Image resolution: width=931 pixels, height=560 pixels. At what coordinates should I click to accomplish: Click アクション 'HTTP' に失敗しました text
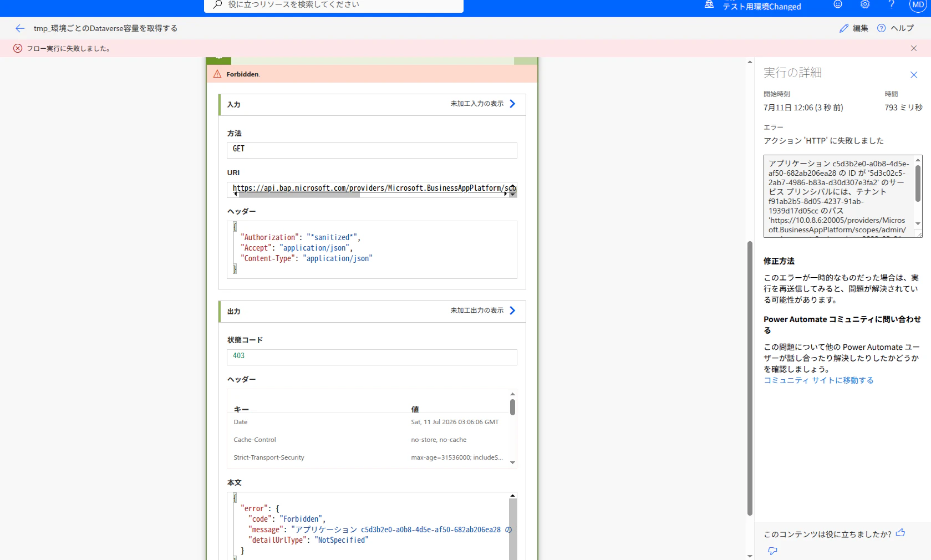tap(823, 141)
